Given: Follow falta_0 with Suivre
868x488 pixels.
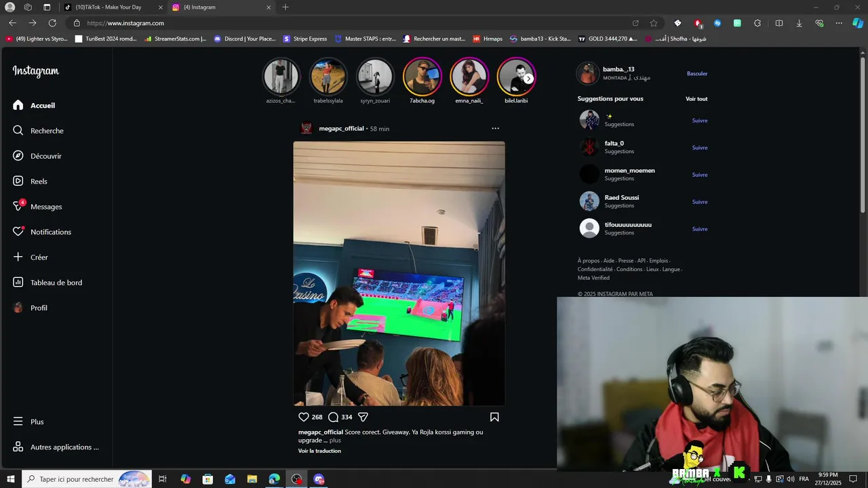Looking at the screenshot, I should (x=700, y=148).
